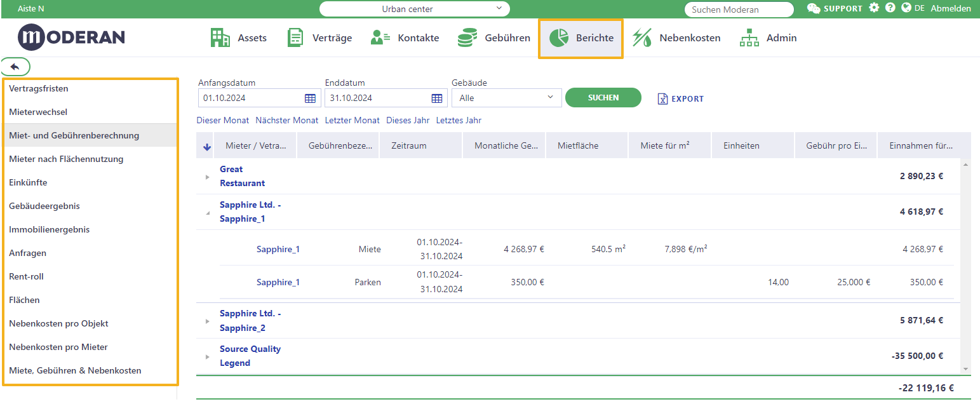Open the support chat icon

[814, 8]
